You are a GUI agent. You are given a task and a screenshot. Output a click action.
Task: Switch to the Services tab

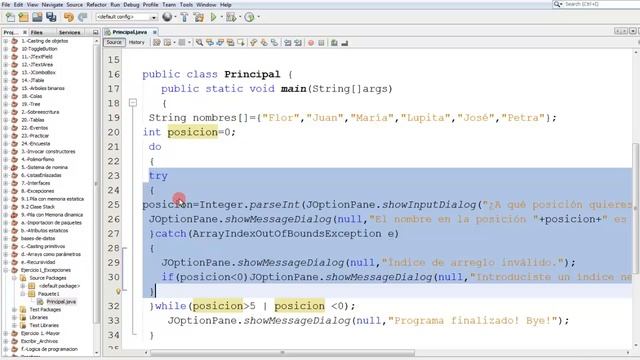tap(69, 32)
